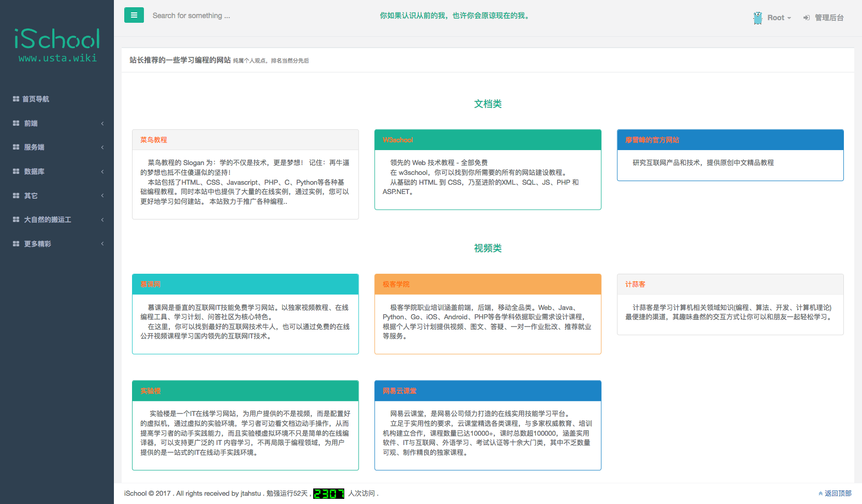Click the 计蒜客 card description text

click(x=730, y=312)
